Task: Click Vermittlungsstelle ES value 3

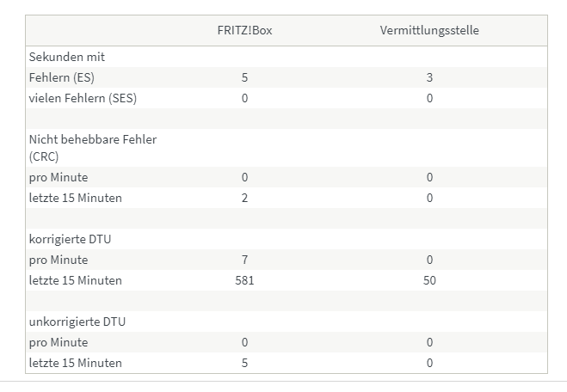Action: (429, 77)
